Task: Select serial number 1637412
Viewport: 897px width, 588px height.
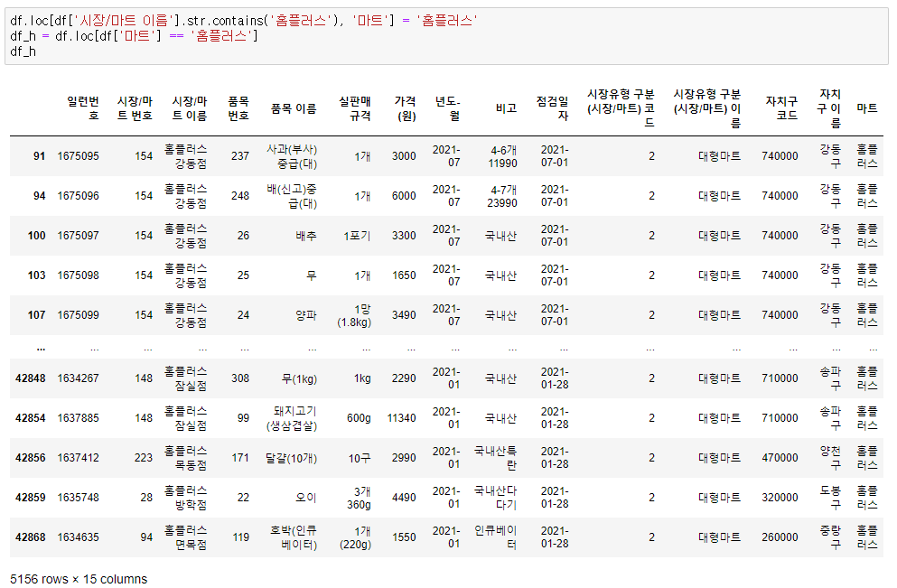Action: tap(78, 458)
